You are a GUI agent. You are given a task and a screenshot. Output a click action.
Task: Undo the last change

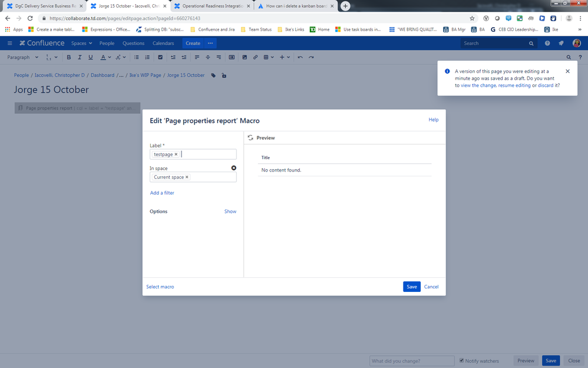coord(300,57)
